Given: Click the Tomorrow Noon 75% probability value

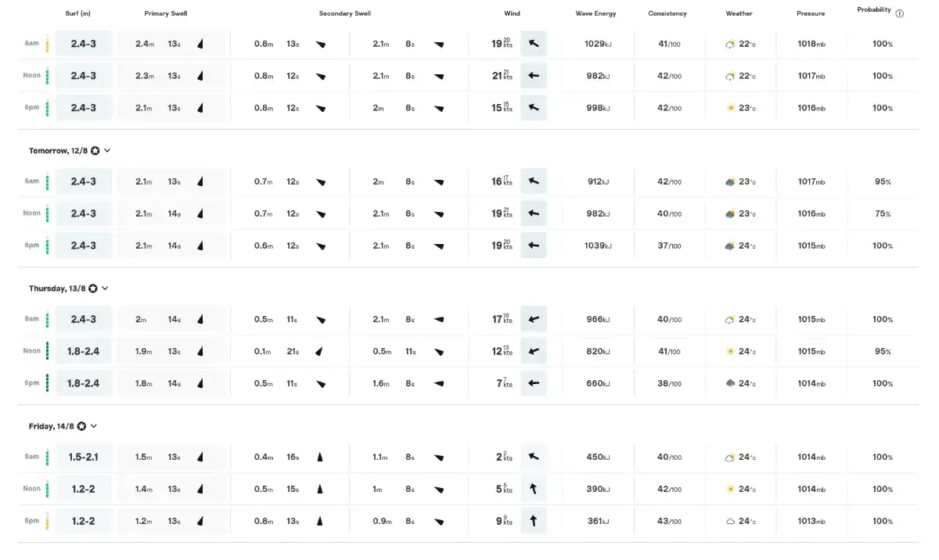Looking at the screenshot, I should tap(883, 214).
